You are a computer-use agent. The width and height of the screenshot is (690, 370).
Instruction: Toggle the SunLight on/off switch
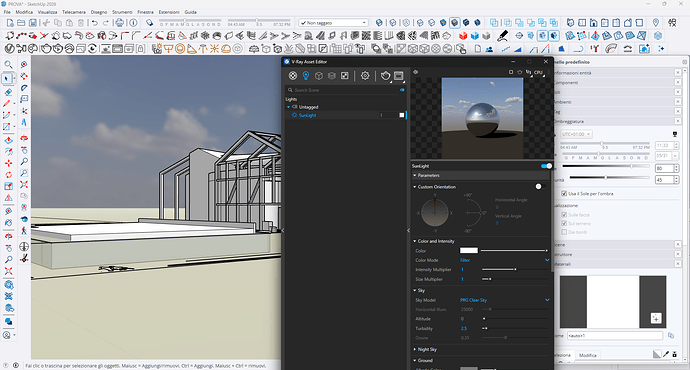pyautogui.click(x=546, y=166)
